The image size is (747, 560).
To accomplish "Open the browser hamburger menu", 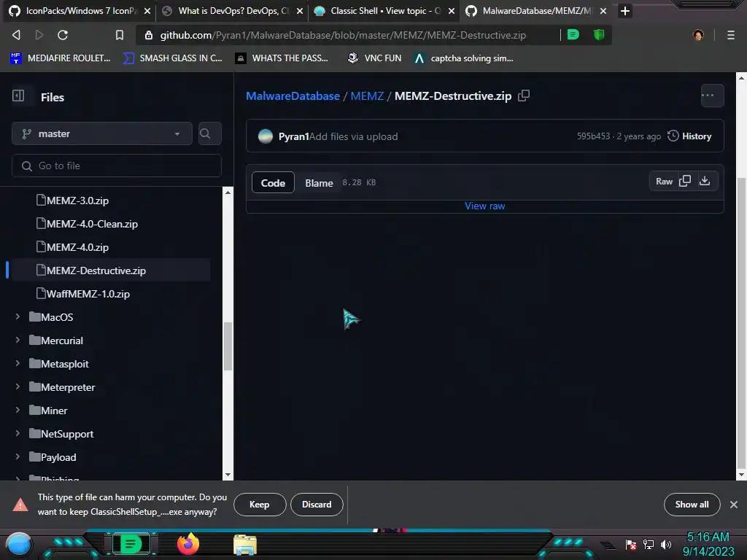I will 731,35.
